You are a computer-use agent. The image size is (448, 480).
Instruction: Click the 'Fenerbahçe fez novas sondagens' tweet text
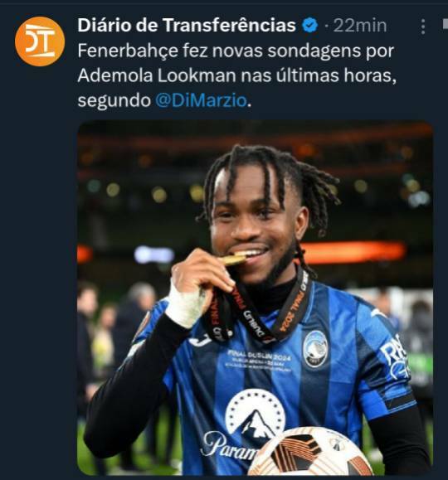236,51
